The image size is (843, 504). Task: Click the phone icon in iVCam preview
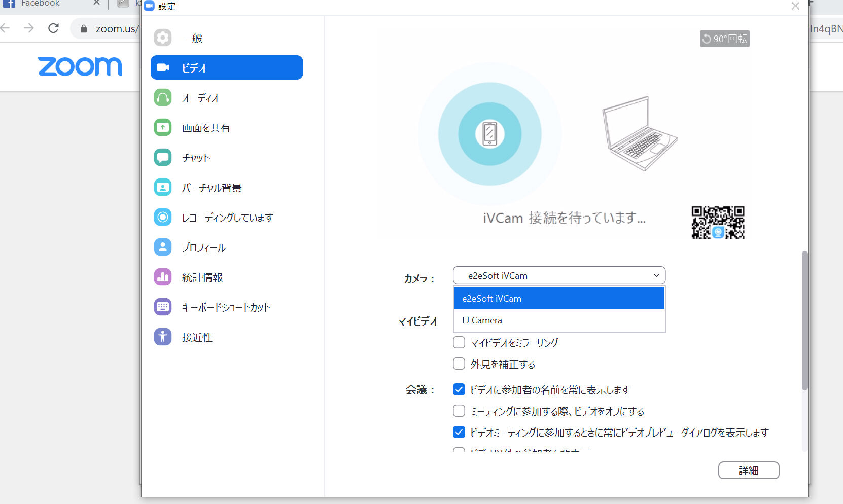click(x=489, y=134)
